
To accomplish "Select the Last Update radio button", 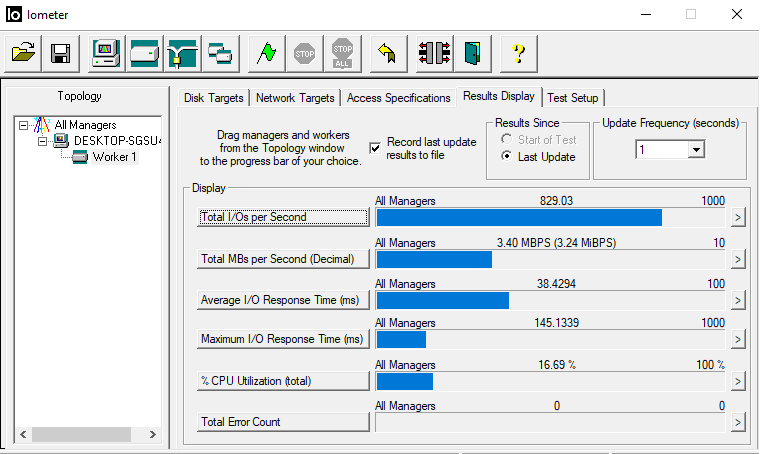I will [x=506, y=157].
